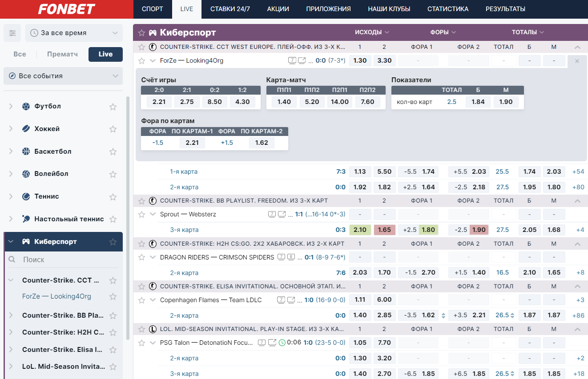Viewport: 588px width, 379px height.
Task: Star the Copenhagen Flames — Team LDLC row
Action: (x=141, y=300)
